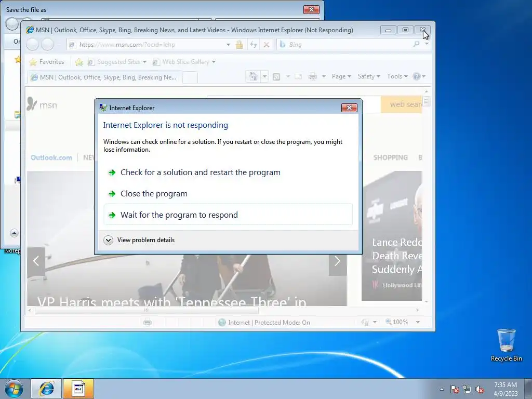Open the Safety menu

click(x=369, y=76)
